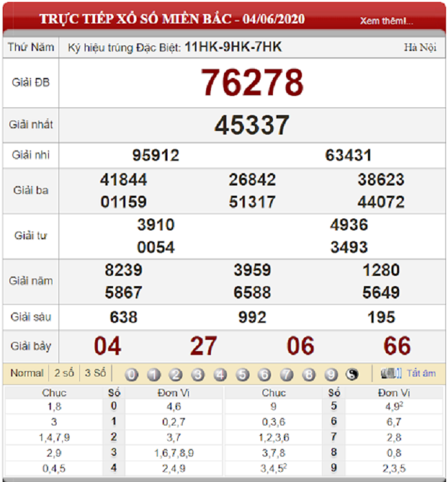Click the number 8 filter ball
Image resolution: width=448 pixels, height=482 pixels.
coord(309,374)
